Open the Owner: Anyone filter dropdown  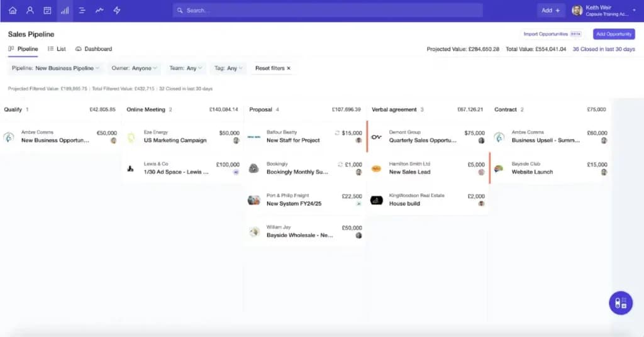tap(134, 68)
